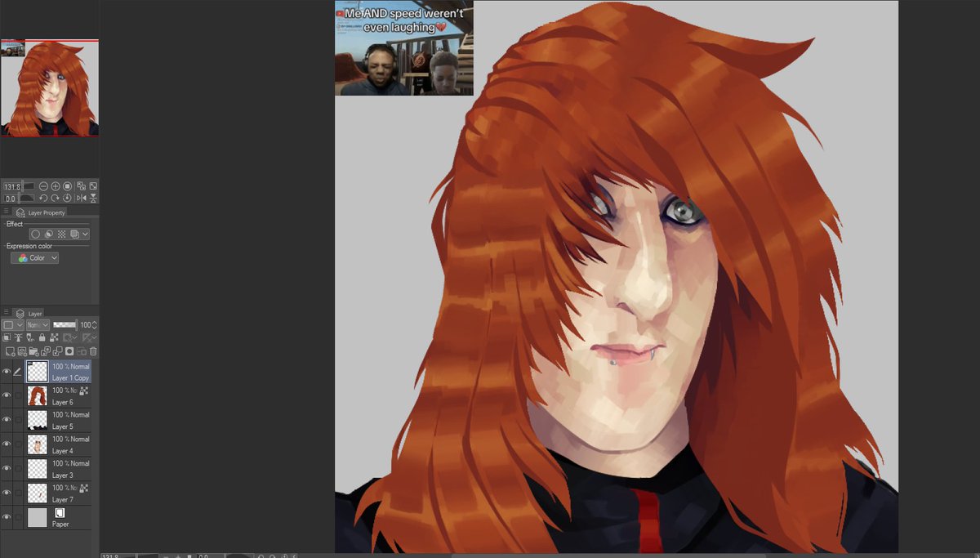Delete the selected layer with trash icon

pos(93,351)
